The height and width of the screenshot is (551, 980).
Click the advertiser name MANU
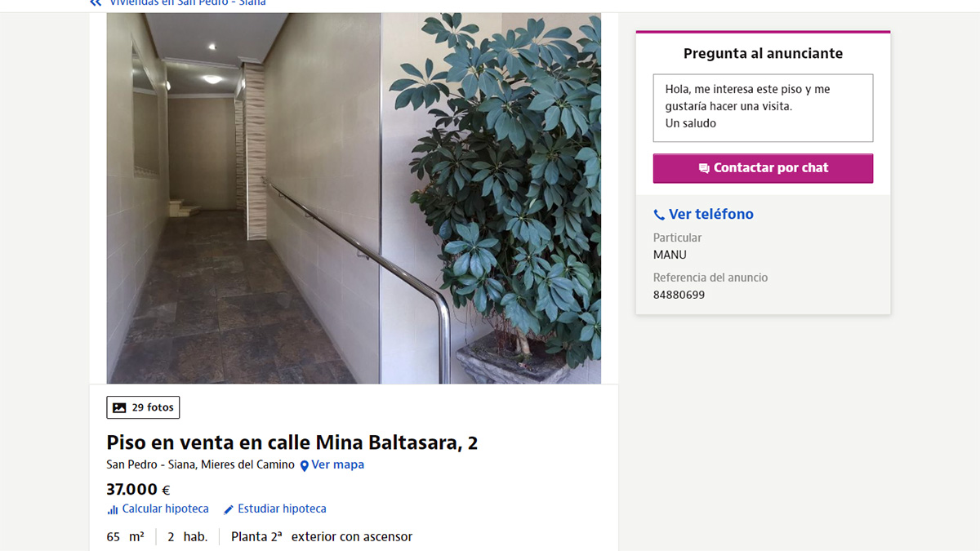670,255
